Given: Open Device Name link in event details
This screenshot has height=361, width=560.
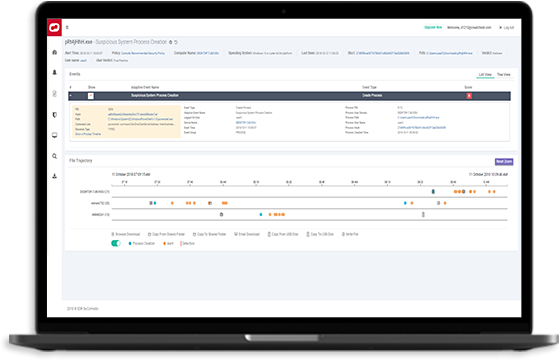Looking at the screenshot, I should pyautogui.click(x=246, y=122).
